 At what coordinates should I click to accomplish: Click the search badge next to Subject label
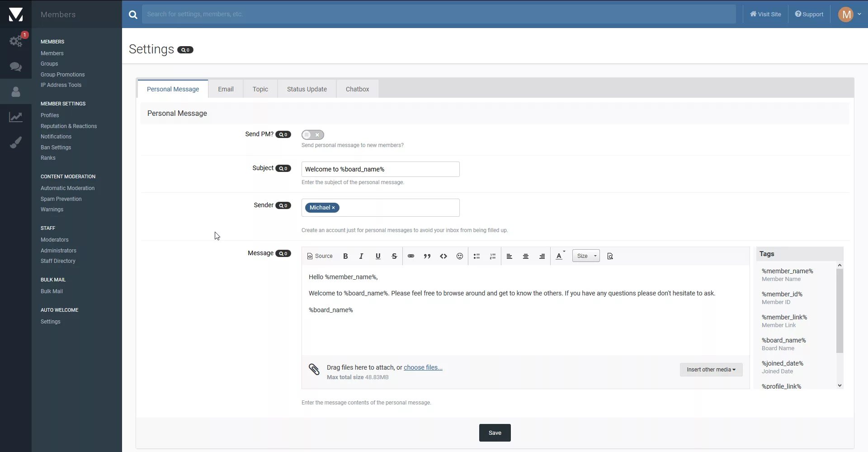click(283, 168)
